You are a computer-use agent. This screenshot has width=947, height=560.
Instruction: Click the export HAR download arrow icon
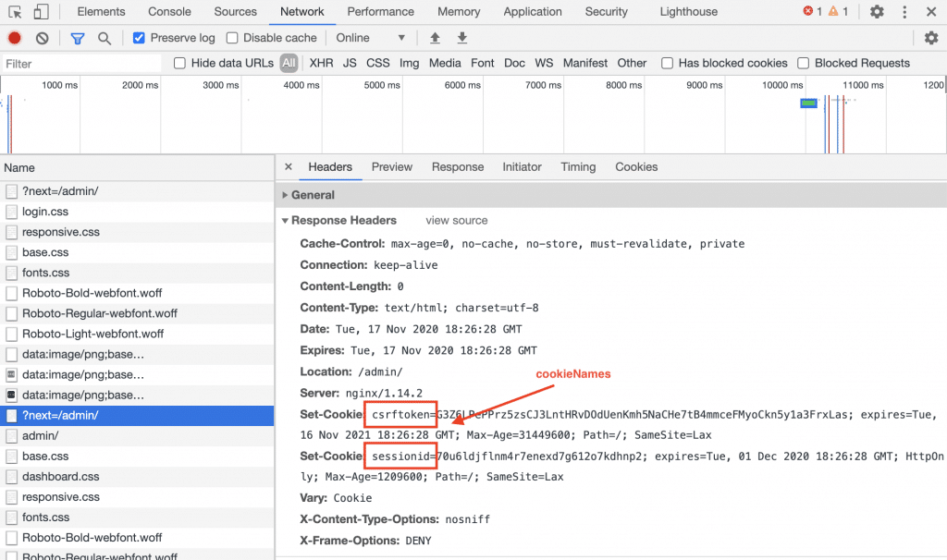click(x=462, y=38)
